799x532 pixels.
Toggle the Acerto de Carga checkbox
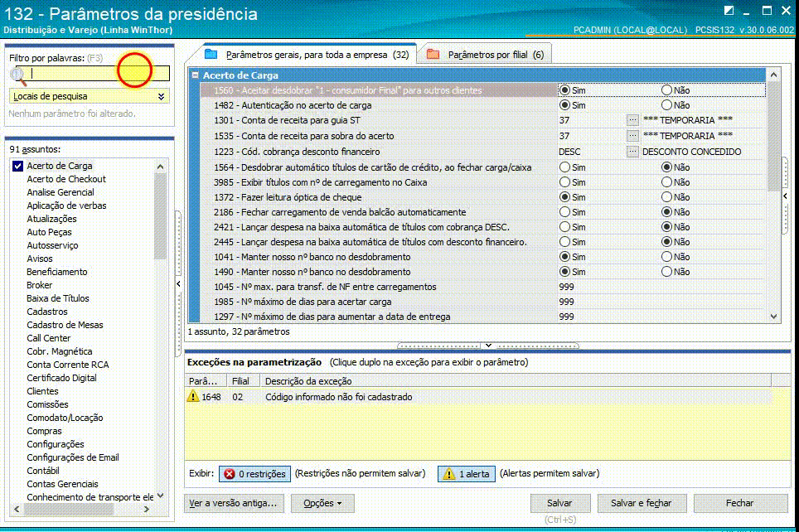(18, 166)
